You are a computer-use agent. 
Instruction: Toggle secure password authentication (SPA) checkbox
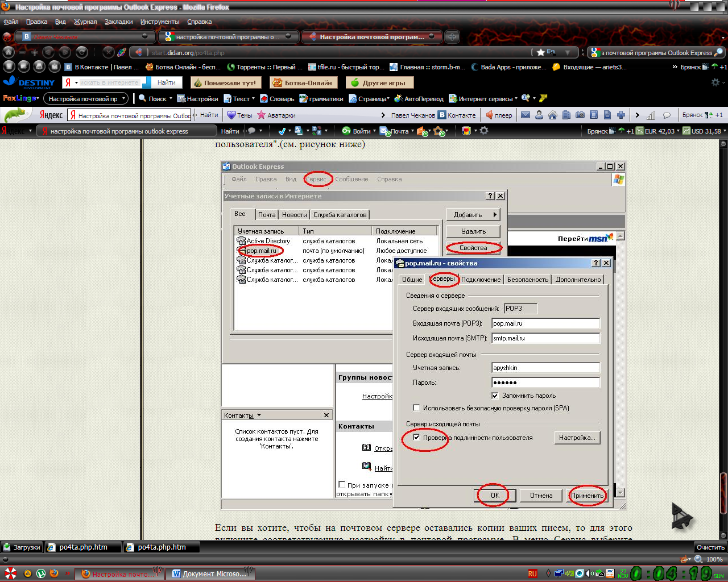(x=417, y=408)
